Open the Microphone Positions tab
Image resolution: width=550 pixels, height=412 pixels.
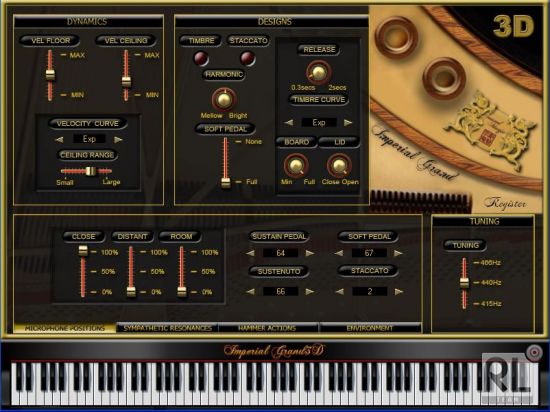pos(65,328)
